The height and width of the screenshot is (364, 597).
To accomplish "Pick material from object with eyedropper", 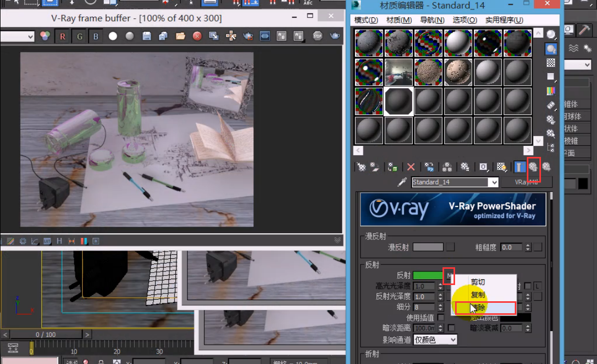I will pyautogui.click(x=402, y=183).
